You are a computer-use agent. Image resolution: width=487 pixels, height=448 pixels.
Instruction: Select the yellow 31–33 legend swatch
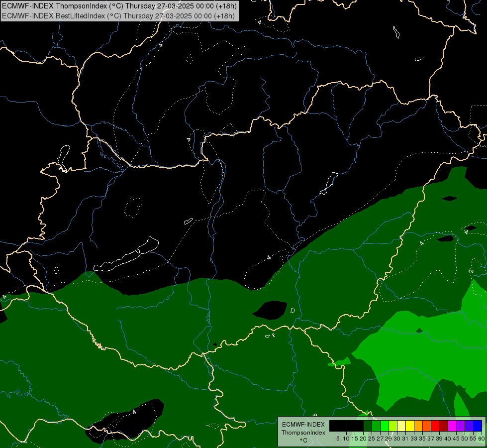pos(410,426)
